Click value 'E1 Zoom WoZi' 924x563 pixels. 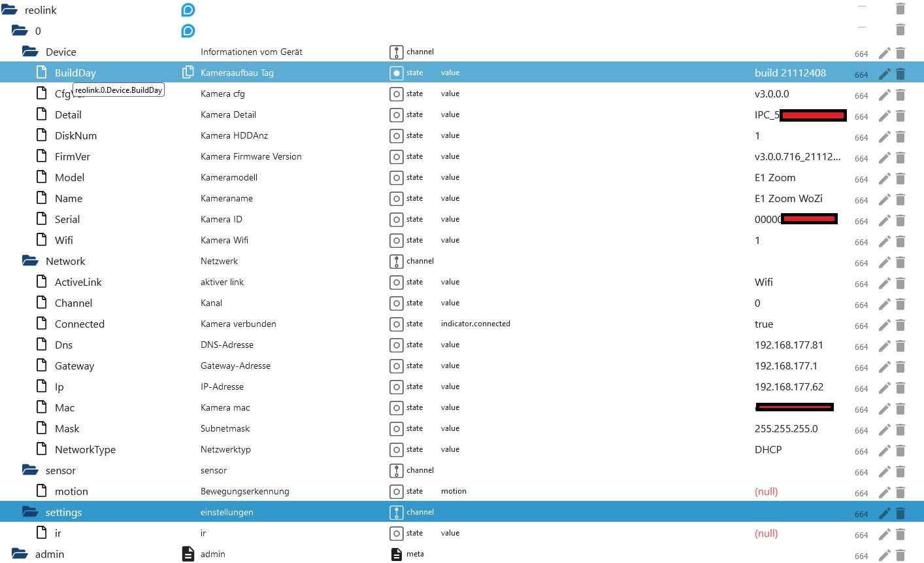789,198
